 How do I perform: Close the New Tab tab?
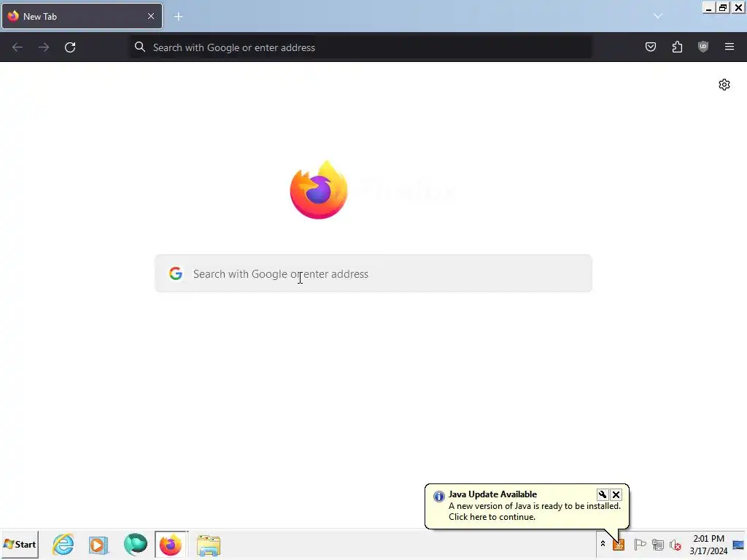pos(150,16)
